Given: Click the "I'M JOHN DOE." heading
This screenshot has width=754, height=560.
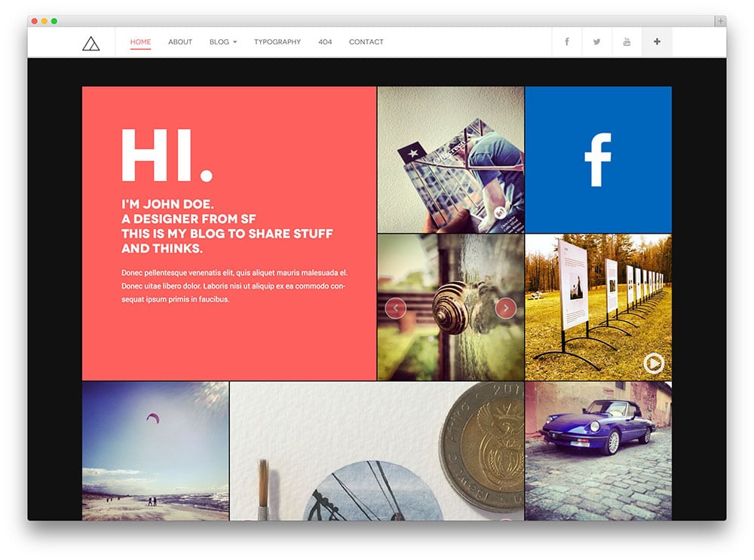Looking at the screenshot, I should (x=167, y=203).
